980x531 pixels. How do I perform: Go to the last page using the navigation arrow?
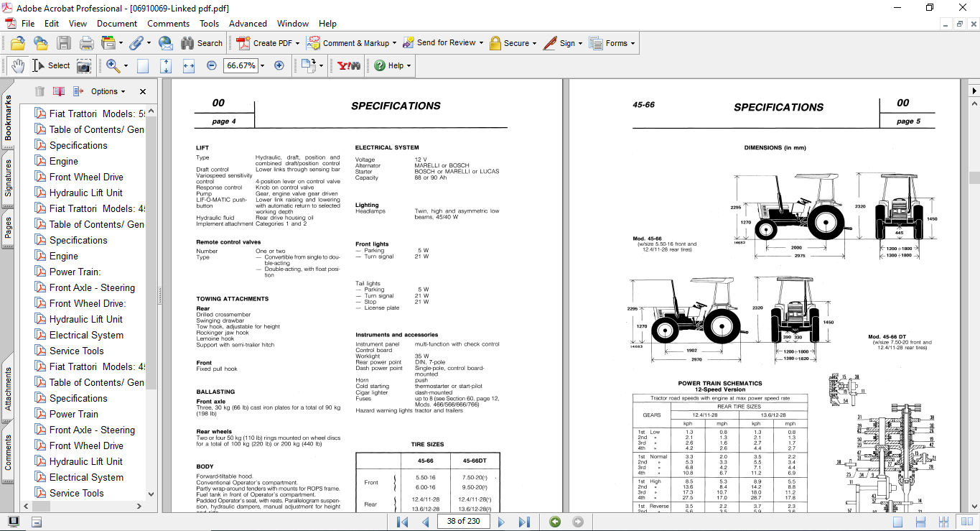coord(524,522)
